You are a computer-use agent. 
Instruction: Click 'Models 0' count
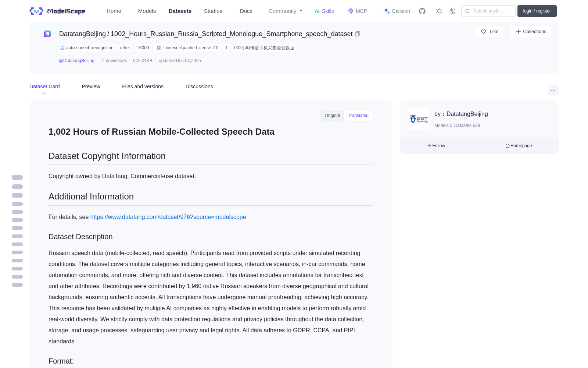point(443,125)
